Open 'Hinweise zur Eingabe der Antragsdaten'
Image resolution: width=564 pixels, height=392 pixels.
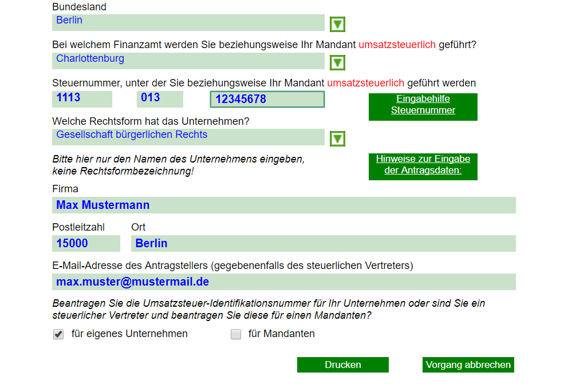(x=423, y=166)
